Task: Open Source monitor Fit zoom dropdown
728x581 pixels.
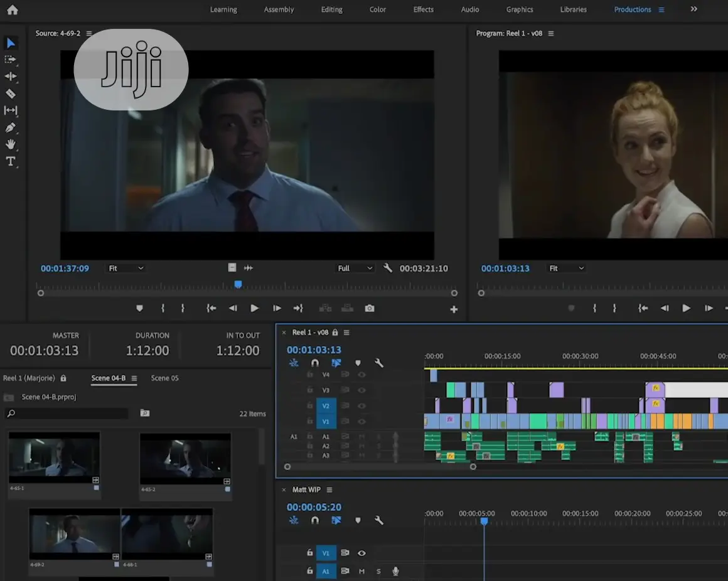Action: click(x=126, y=268)
